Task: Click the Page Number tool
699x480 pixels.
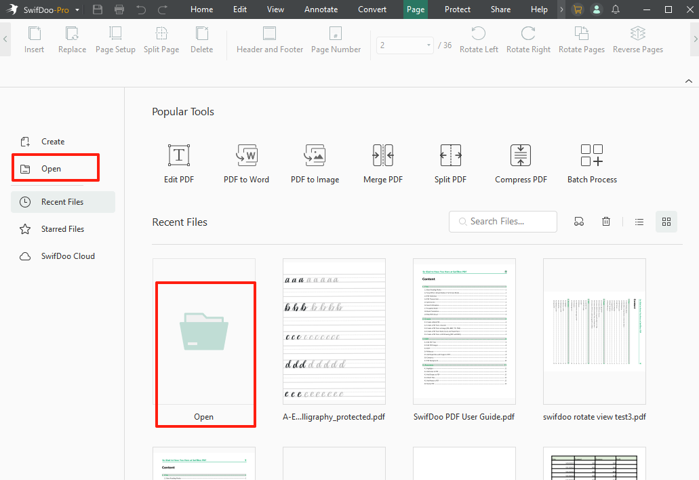Action: tap(336, 40)
